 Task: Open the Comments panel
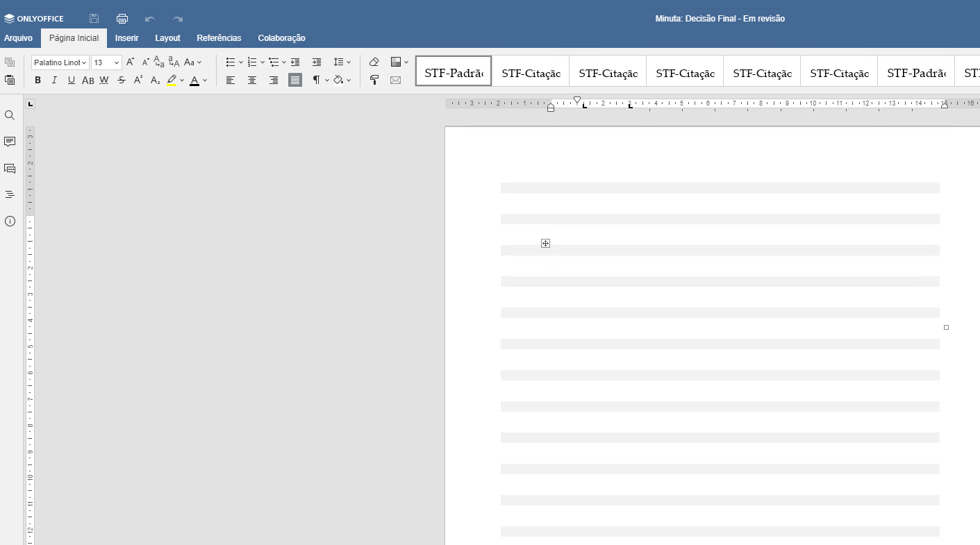[10, 142]
